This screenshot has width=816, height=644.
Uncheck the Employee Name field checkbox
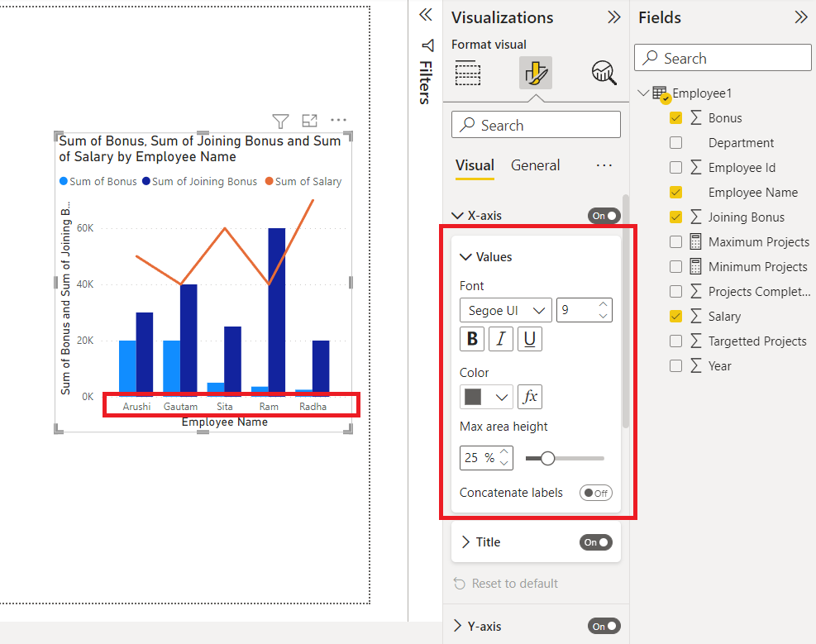(675, 193)
